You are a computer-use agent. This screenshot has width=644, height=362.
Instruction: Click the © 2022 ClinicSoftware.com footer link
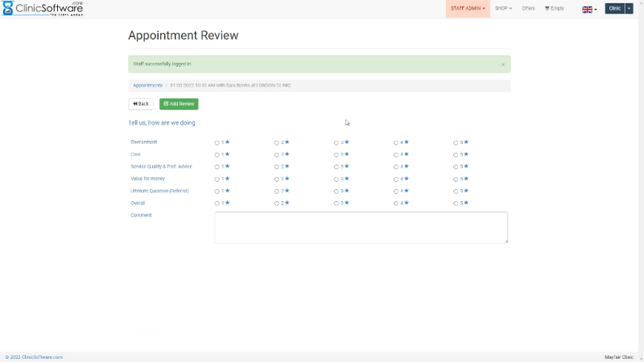tap(34, 357)
